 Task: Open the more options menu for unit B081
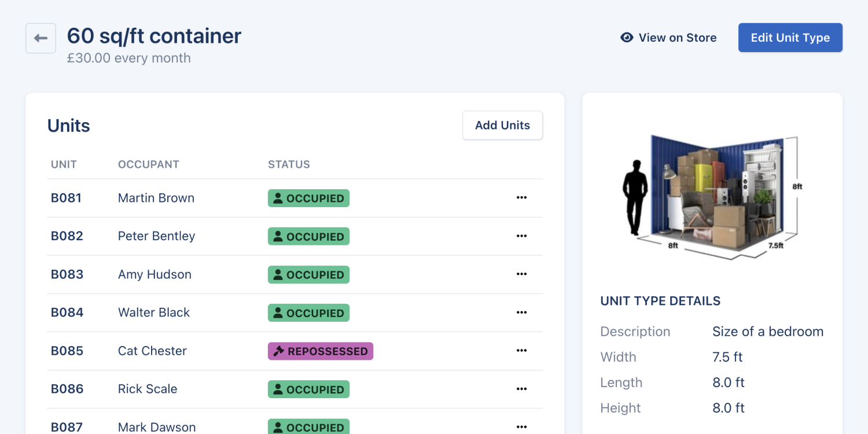(x=521, y=198)
